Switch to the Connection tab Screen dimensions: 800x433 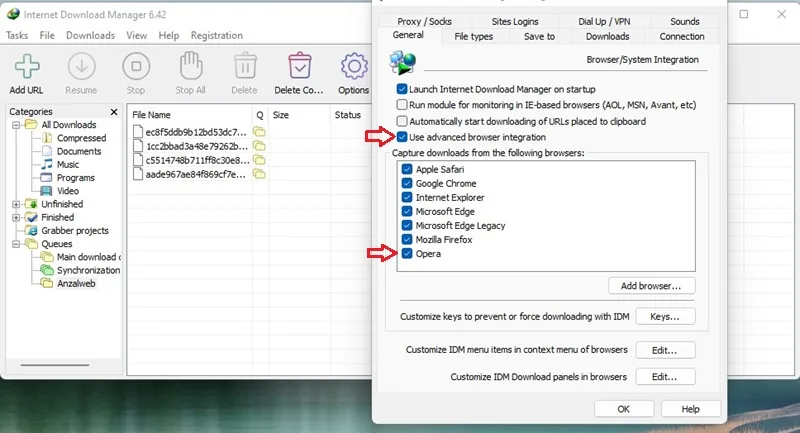(x=682, y=37)
